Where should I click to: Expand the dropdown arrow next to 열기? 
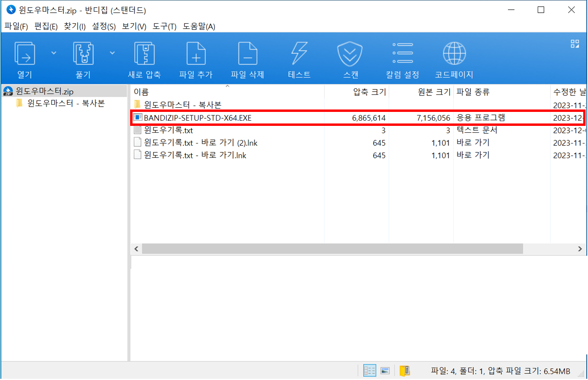tap(53, 53)
